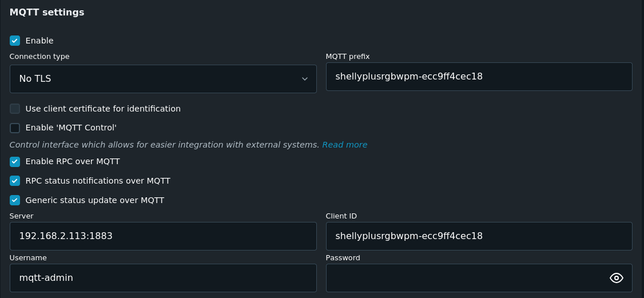This screenshot has height=298, width=644.
Task: Click the Control interface description text
Action: pyautogui.click(x=164, y=145)
